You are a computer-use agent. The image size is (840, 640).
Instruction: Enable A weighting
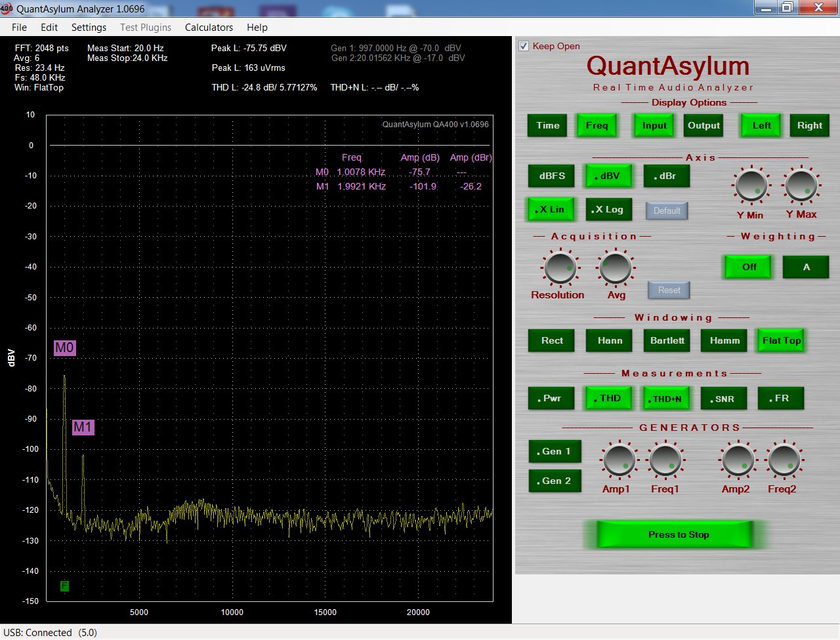(806, 267)
